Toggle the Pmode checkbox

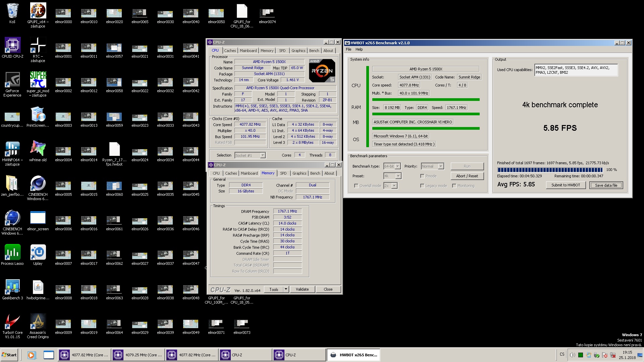coord(422,176)
